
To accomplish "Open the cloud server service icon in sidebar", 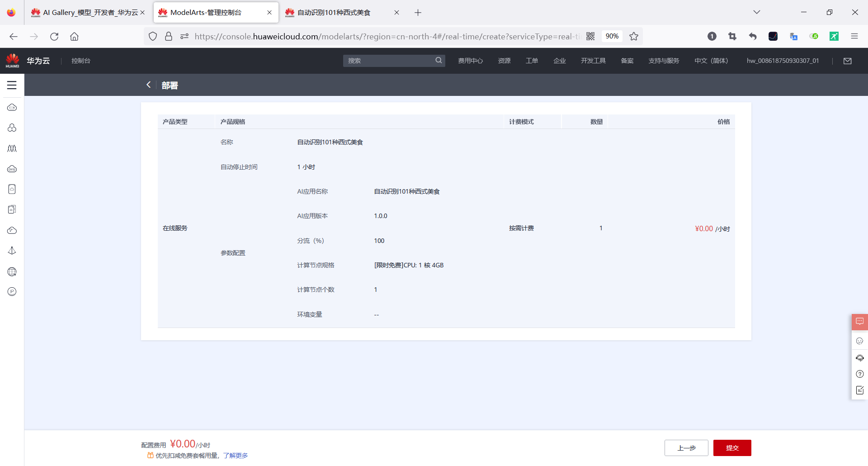I will coord(12,107).
